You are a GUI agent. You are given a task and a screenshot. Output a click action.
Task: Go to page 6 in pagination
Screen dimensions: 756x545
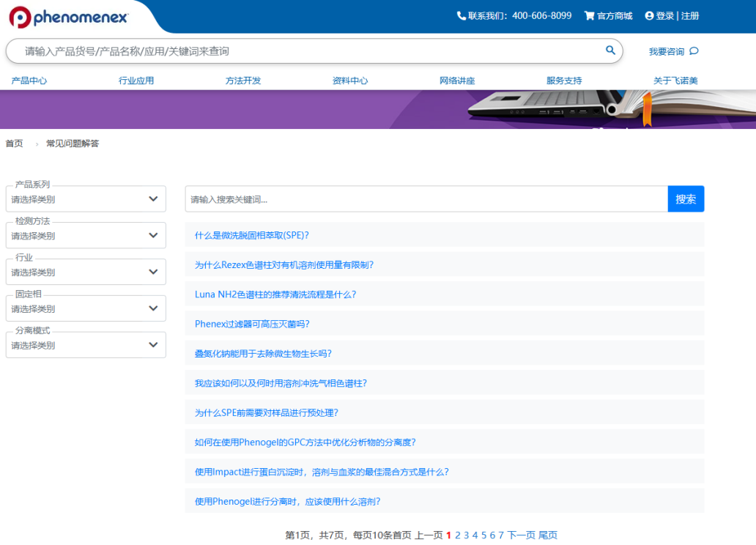[492, 535]
